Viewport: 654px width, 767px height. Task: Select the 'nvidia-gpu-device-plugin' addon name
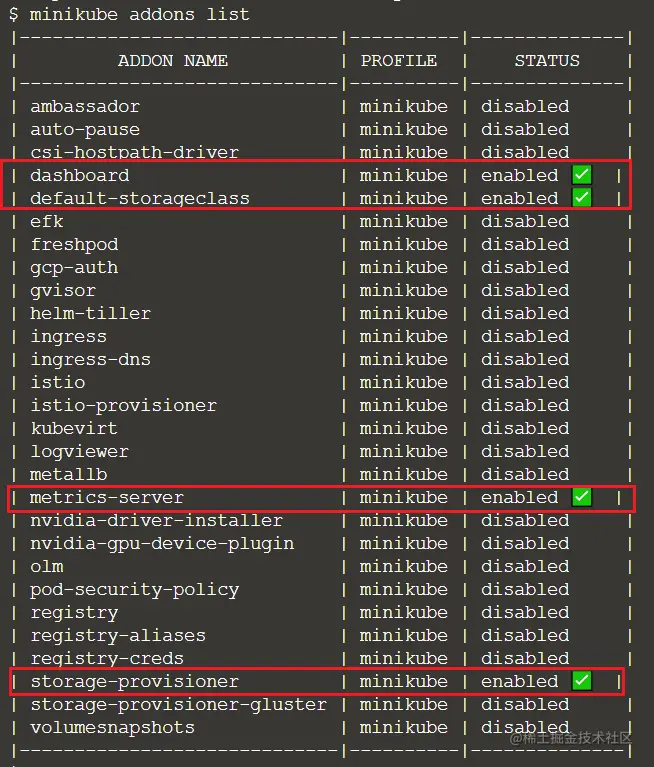click(162, 543)
